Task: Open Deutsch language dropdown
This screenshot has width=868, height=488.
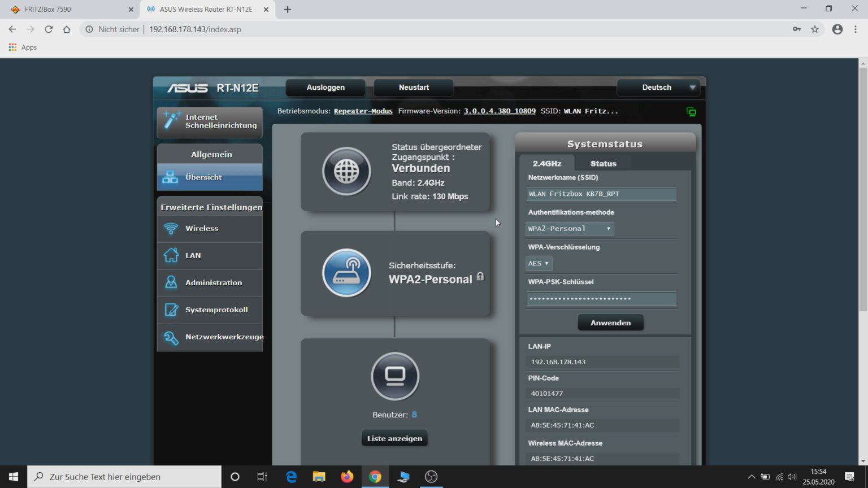Action: point(658,88)
